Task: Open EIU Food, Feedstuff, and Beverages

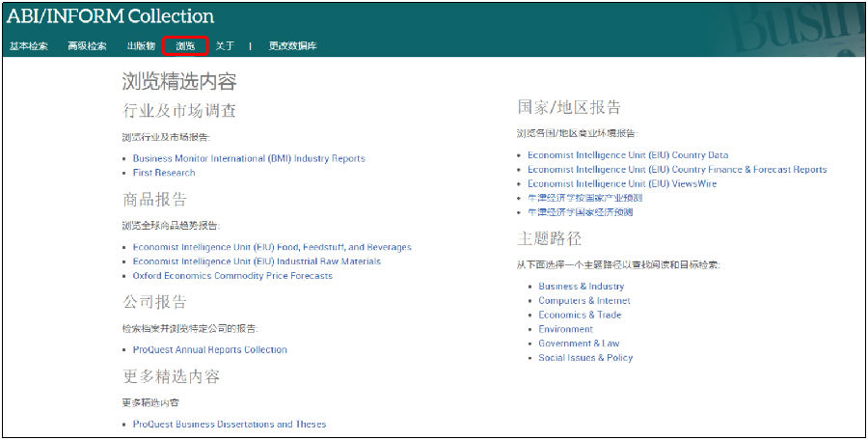Action: (x=272, y=247)
